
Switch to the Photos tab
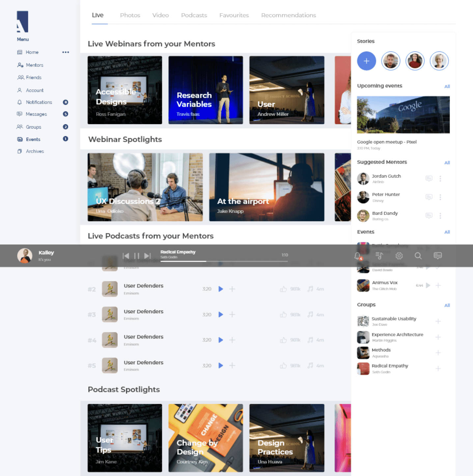[x=130, y=15]
